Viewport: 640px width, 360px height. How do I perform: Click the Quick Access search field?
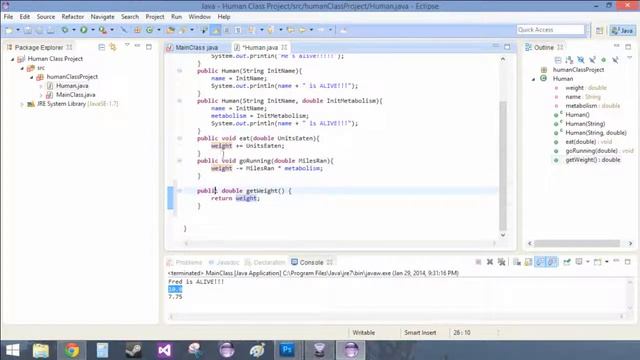(550, 30)
